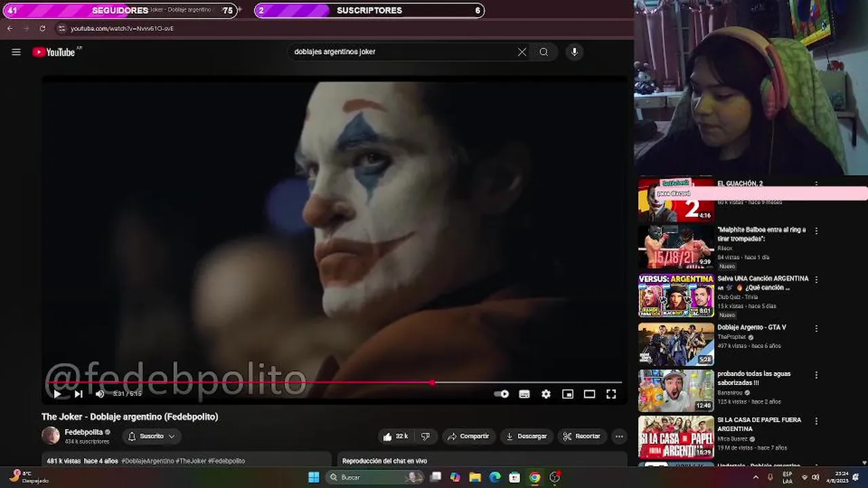Viewport: 868px width, 488px height.
Task: Open the OBS icon in the taskbar
Action: pos(555,477)
